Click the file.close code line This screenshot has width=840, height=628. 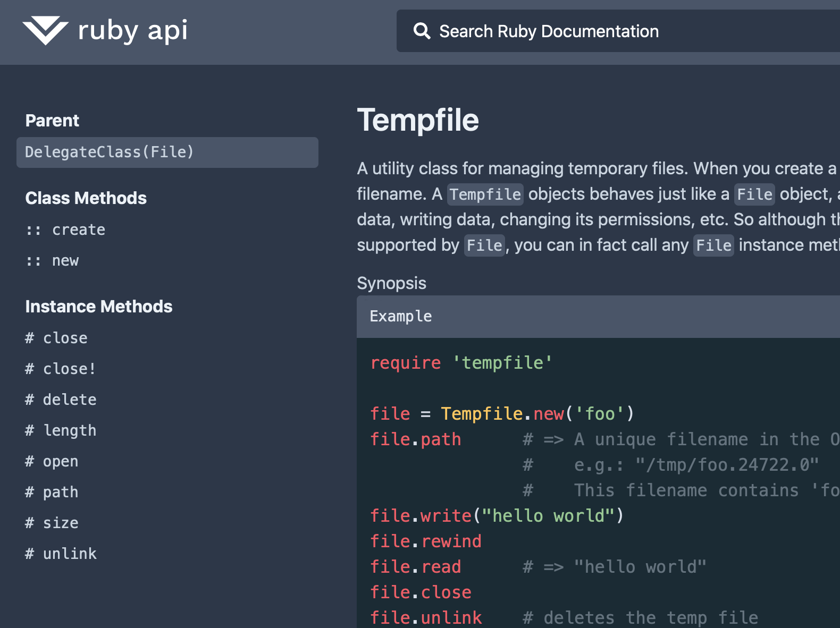pos(421,592)
